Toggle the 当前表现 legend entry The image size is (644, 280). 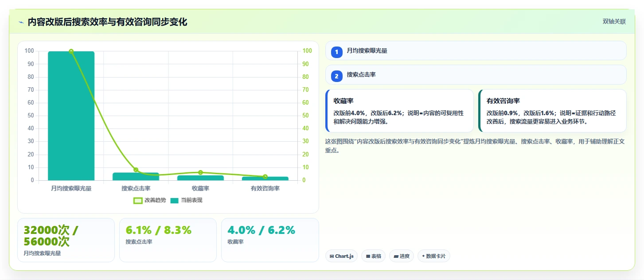(186, 200)
